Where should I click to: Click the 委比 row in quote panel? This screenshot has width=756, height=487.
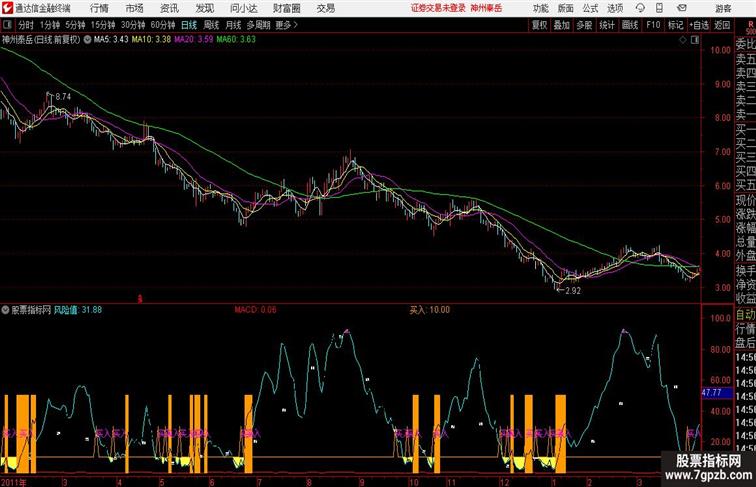745,45
